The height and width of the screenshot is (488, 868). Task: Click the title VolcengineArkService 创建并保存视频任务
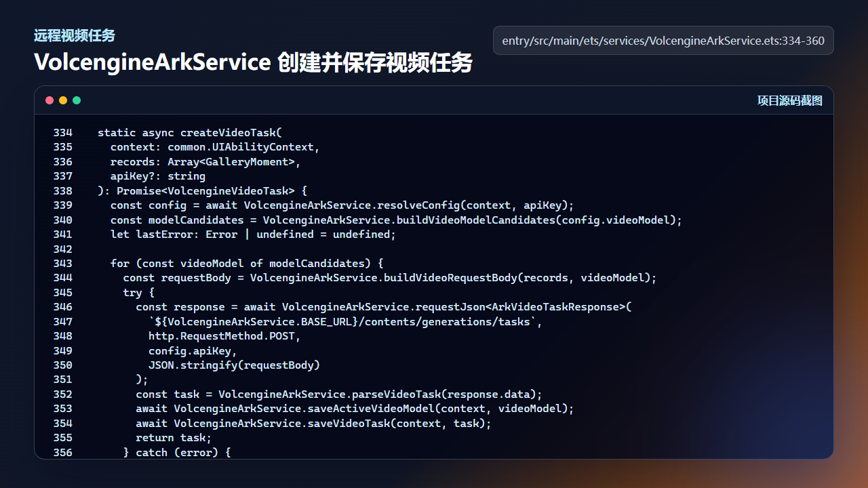pyautogui.click(x=253, y=63)
